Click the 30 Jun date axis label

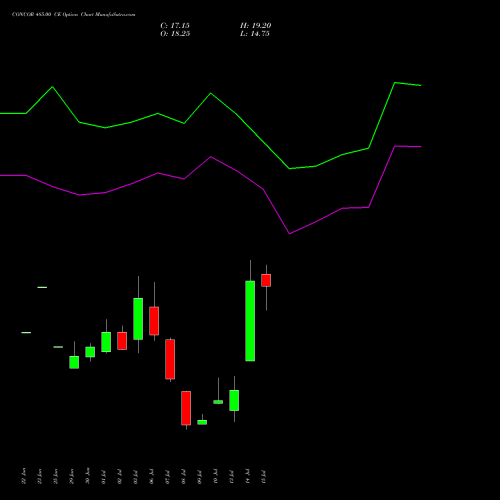tap(88, 476)
